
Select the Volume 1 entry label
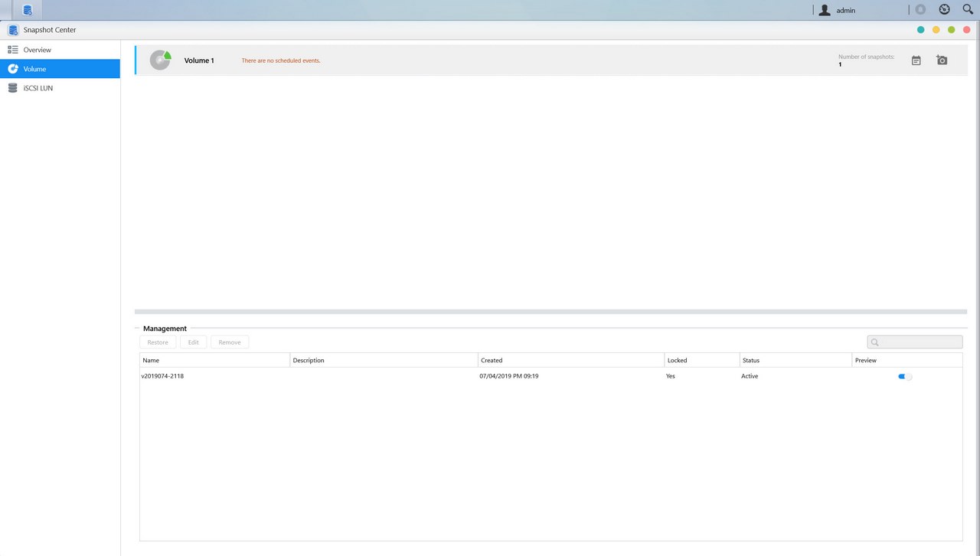[199, 61]
